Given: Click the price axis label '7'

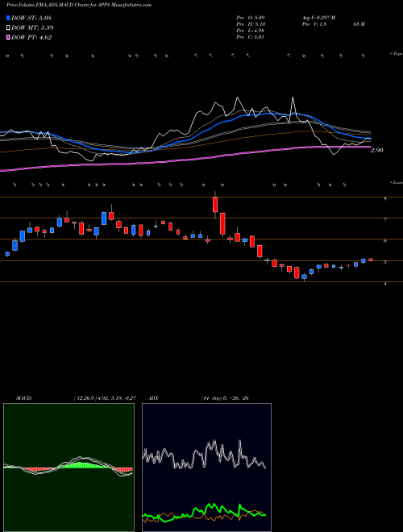Looking at the screenshot, I should (385, 220).
